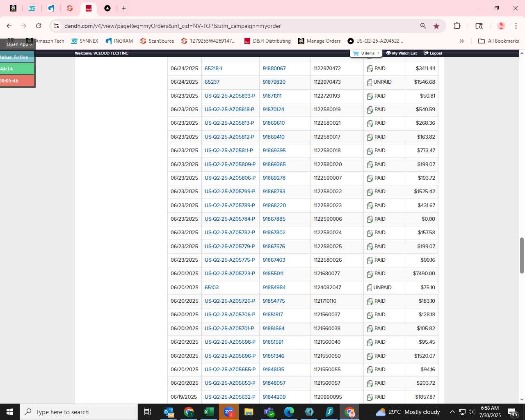This screenshot has height=420, width=525.
Task: Open the zoom magnifier icon in the address bar
Action: point(423,26)
